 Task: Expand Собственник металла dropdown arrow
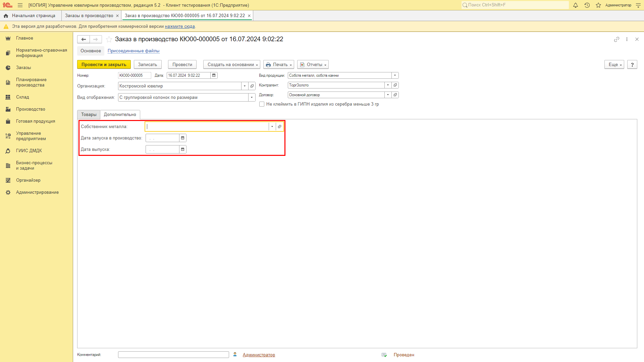272,127
